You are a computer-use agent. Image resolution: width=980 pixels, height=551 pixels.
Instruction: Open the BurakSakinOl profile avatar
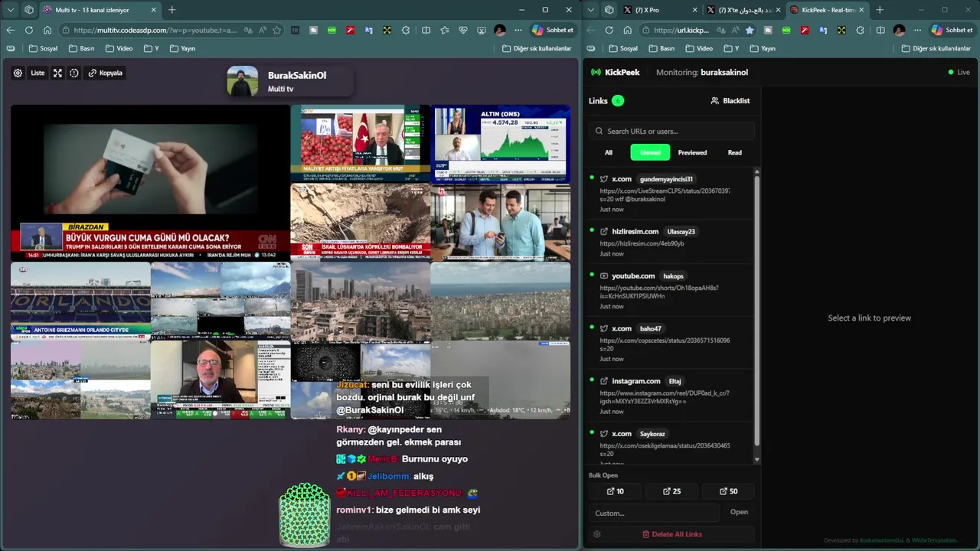243,81
